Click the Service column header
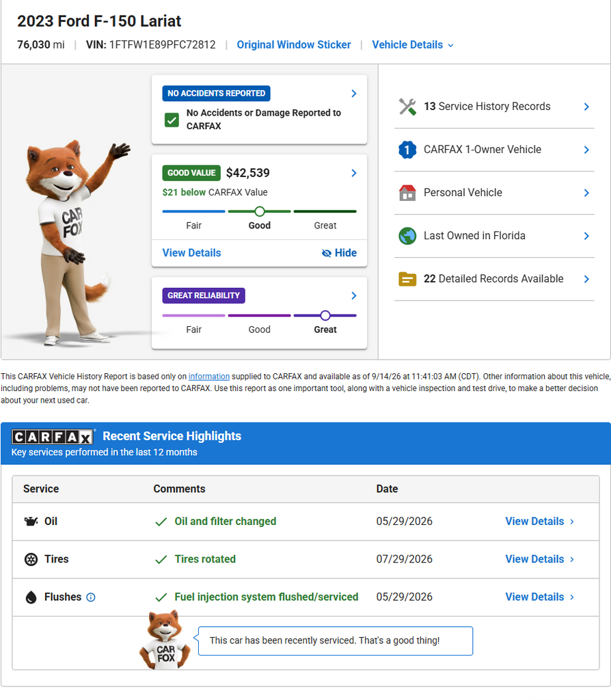Screen dimensions: 611x700 click(x=41, y=489)
